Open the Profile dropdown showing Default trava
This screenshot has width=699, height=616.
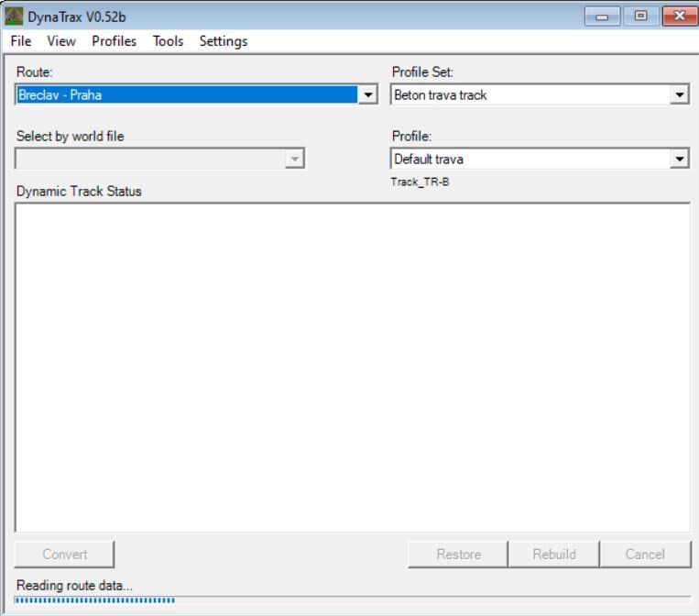coord(539,159)
